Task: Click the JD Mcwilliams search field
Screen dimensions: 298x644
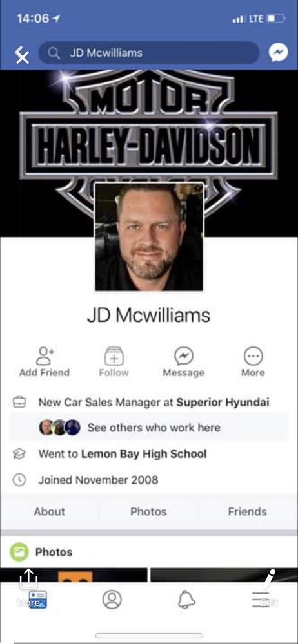Action: pyautogui.click(x=148, y=53)
